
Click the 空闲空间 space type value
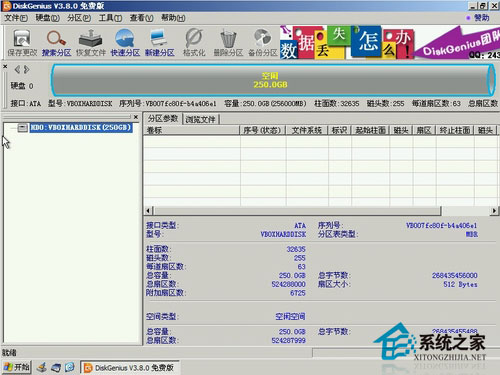click(290, 316)
